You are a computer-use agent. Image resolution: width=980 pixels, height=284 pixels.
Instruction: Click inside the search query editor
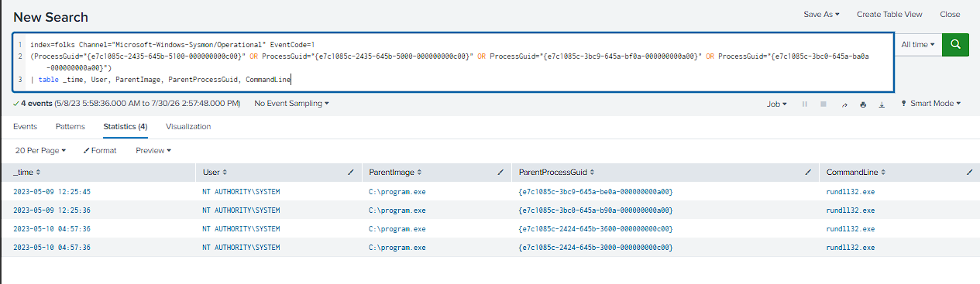coord(453,62)
